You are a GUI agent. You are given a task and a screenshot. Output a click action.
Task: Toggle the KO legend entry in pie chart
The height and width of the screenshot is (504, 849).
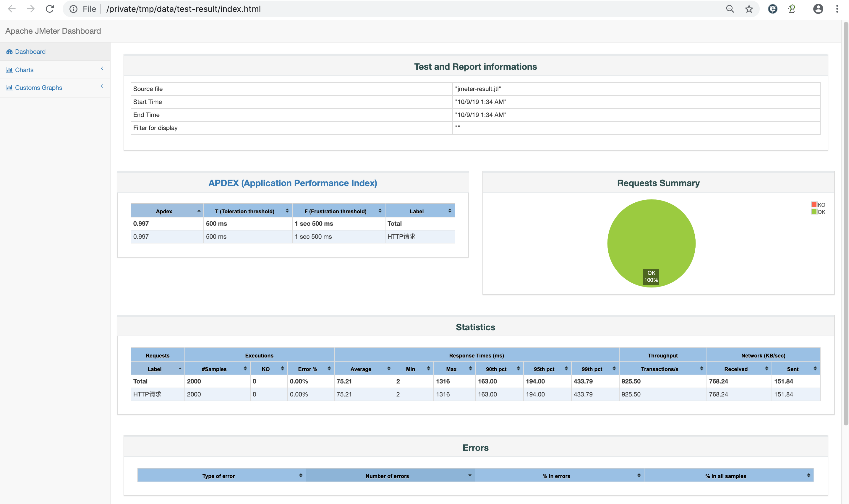818,204
